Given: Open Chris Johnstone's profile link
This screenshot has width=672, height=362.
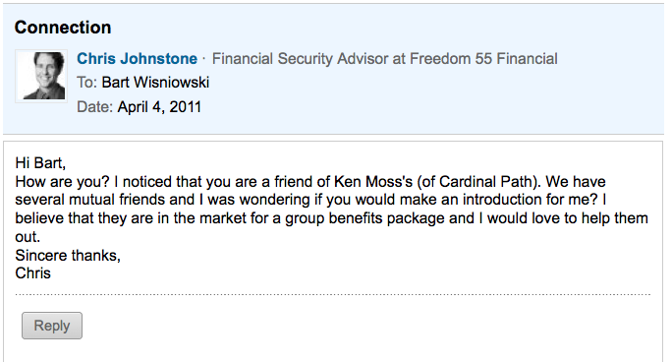Looking at the screenshot, I should [137, 59].
